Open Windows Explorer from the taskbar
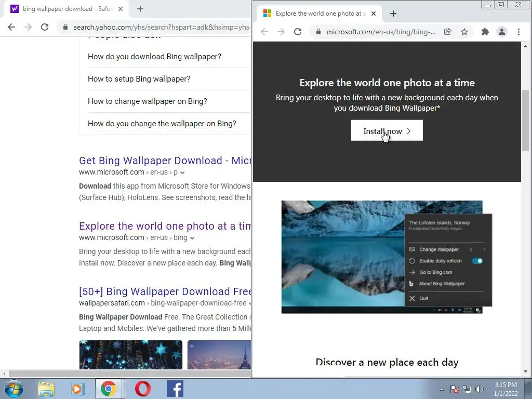This screenshot has height=399, width=532. [46, 389]
